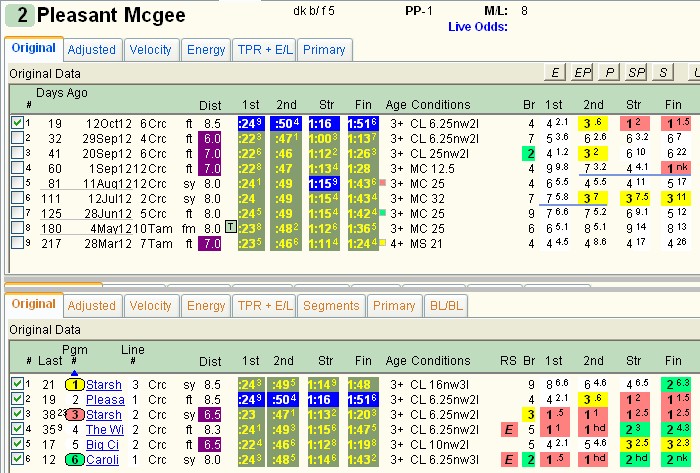Open the lower BL/BL tab

[x=446, y=306]
